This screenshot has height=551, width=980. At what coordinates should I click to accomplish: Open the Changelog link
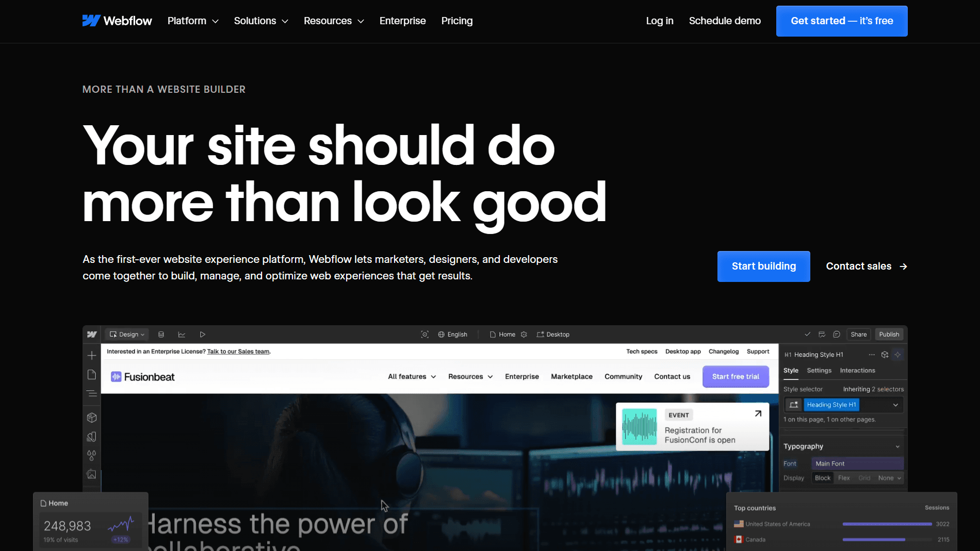click(x=724, y=352)
